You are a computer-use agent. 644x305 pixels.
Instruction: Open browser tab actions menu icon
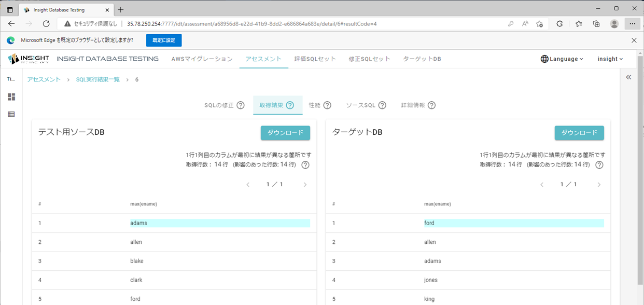10,10
